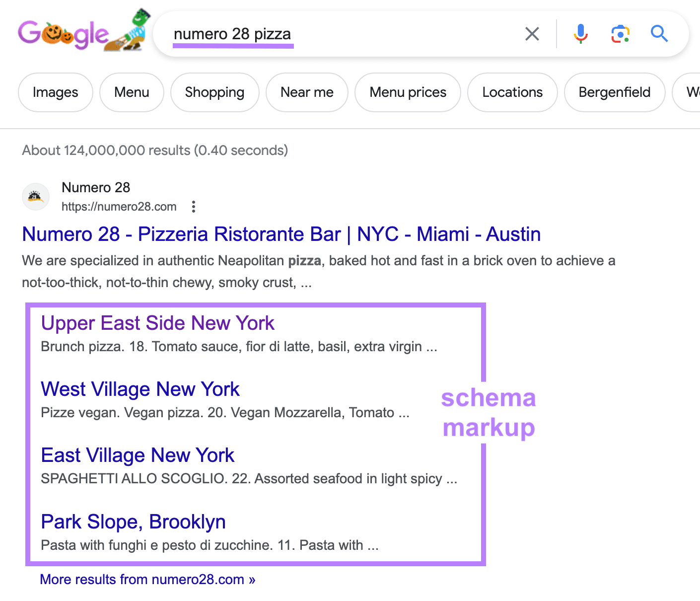
Task: Submit the search via the magnifier icon
Action: 659,34
